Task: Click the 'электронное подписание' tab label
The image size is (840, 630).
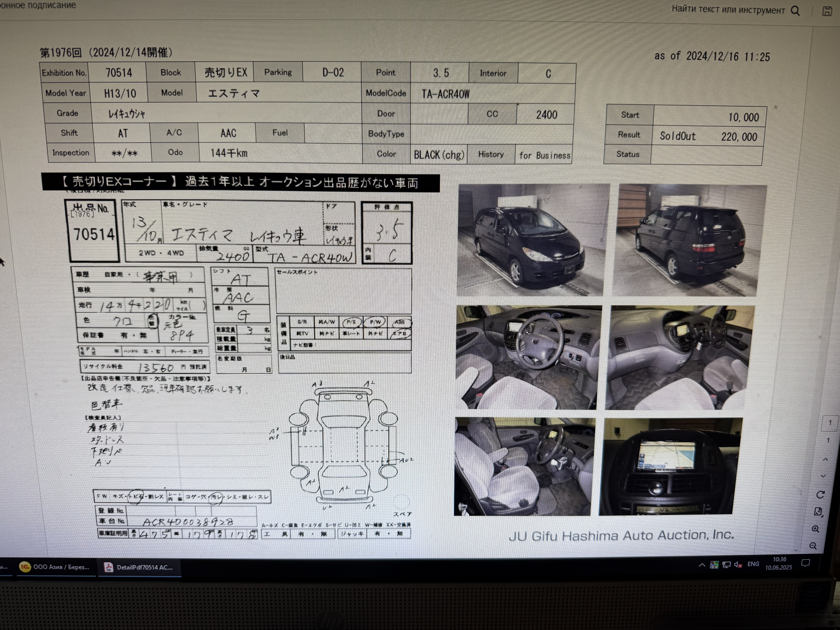Action: pyautogui.click(x=38, y=5)
